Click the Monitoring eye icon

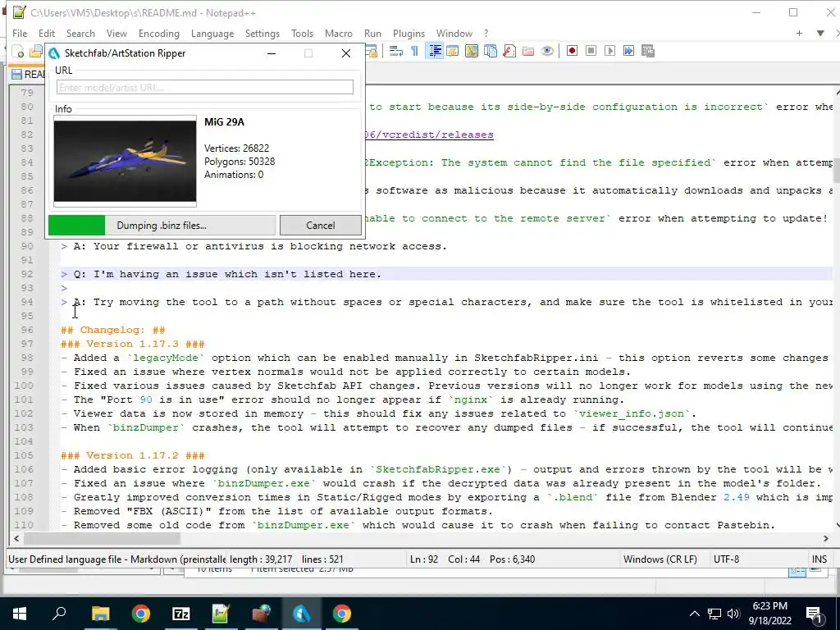click(x=547, y=51)
